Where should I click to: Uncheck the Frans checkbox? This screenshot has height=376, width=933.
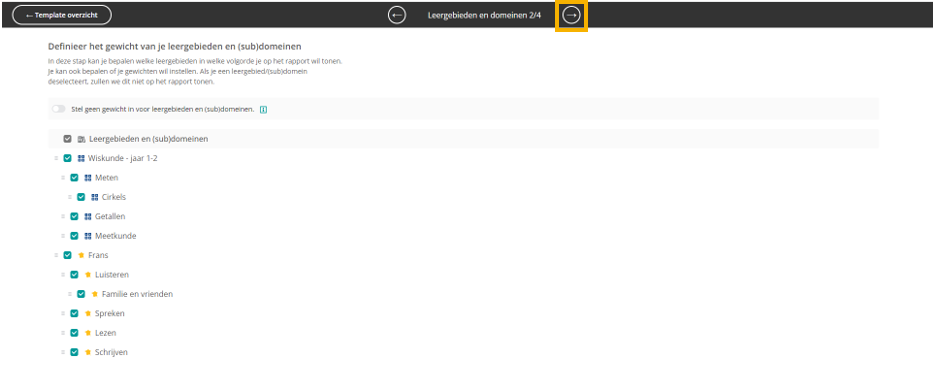67,255
